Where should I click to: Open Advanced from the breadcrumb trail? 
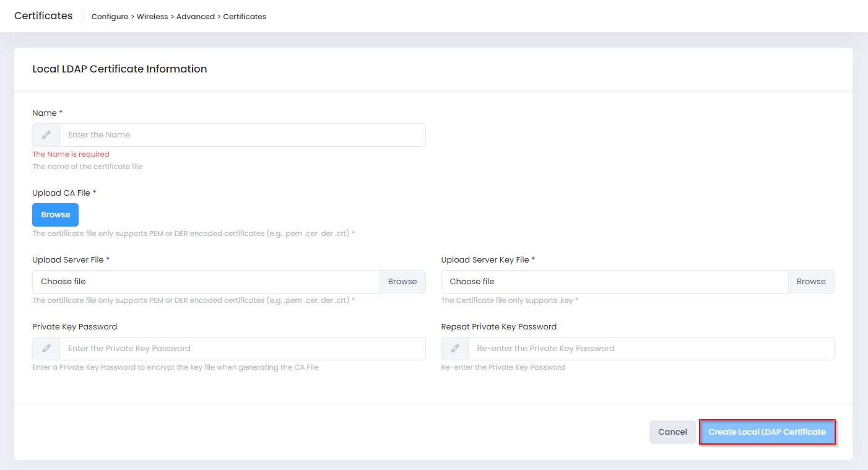[x=196, y=17]
